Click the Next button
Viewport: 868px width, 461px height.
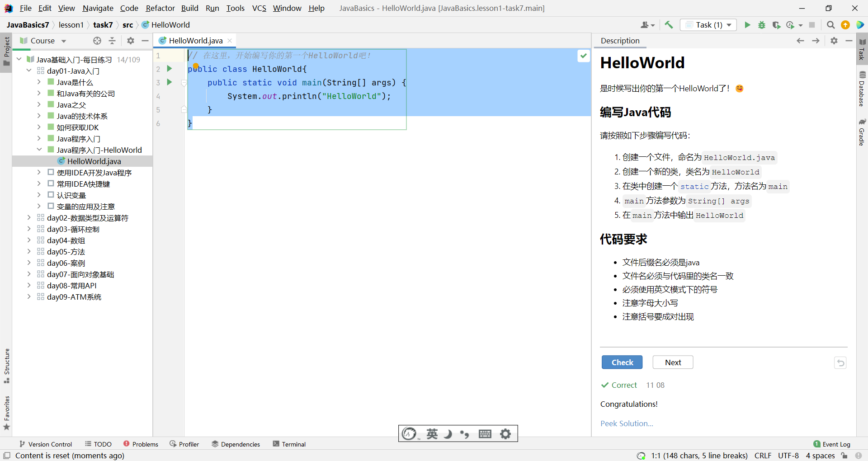coord(673,362)
